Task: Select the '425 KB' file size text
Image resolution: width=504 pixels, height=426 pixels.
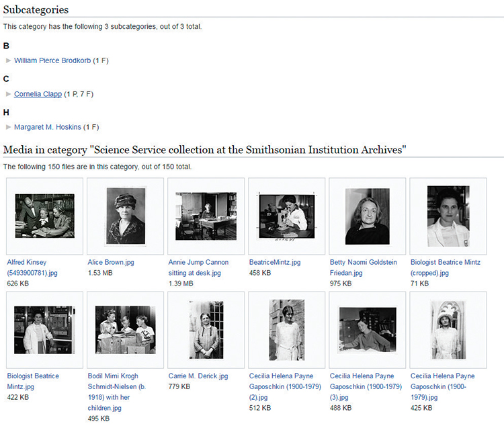Action: pos(421,408)
